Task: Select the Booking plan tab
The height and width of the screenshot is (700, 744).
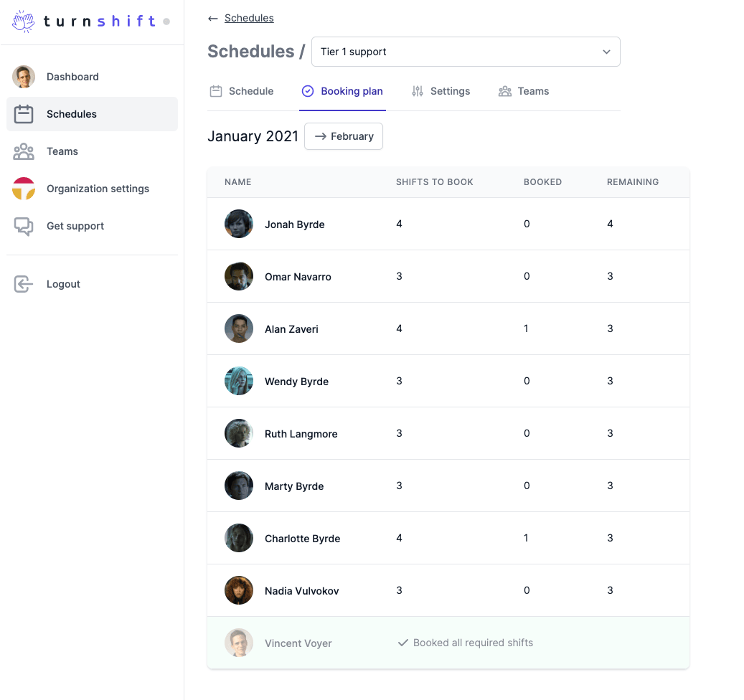Action: [x=342, y=91]
